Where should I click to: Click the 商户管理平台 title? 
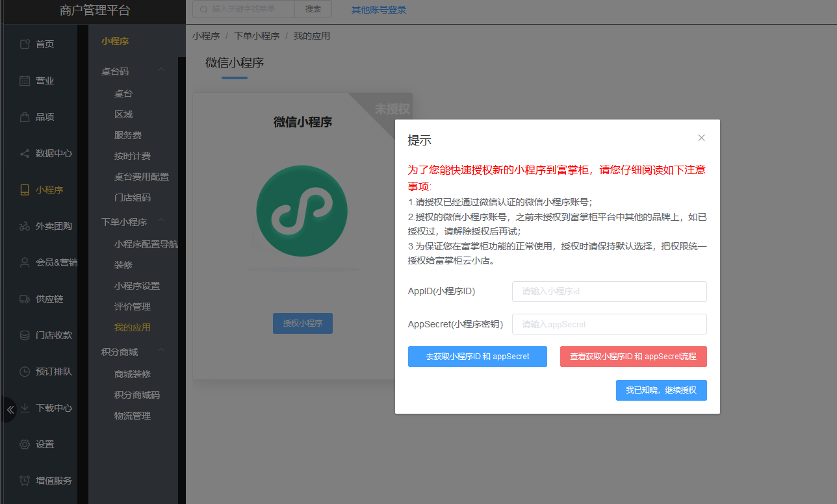[95, 10]
